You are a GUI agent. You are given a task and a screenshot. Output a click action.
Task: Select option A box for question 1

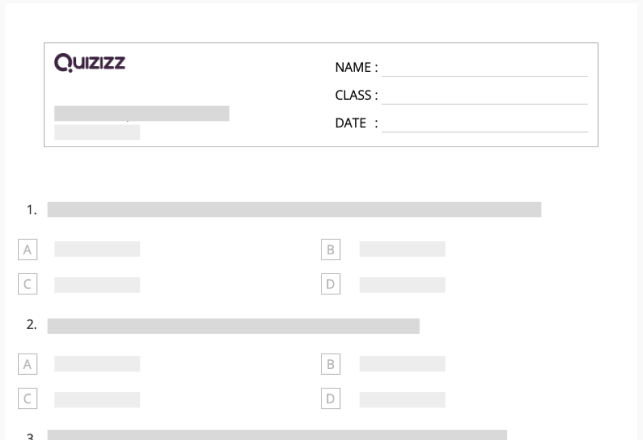[x=27, y=249]
